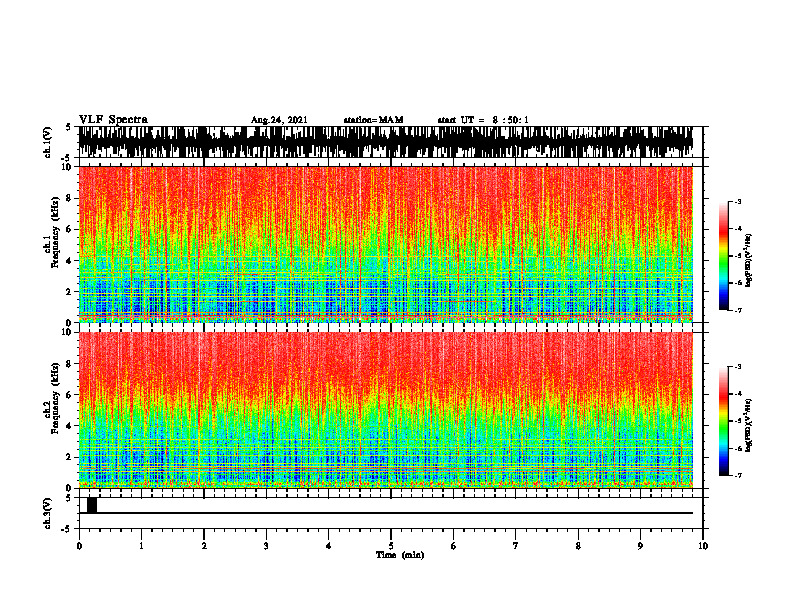
Task: Click the ch.1 spectrogram plot area
Action: click(385, 244)
